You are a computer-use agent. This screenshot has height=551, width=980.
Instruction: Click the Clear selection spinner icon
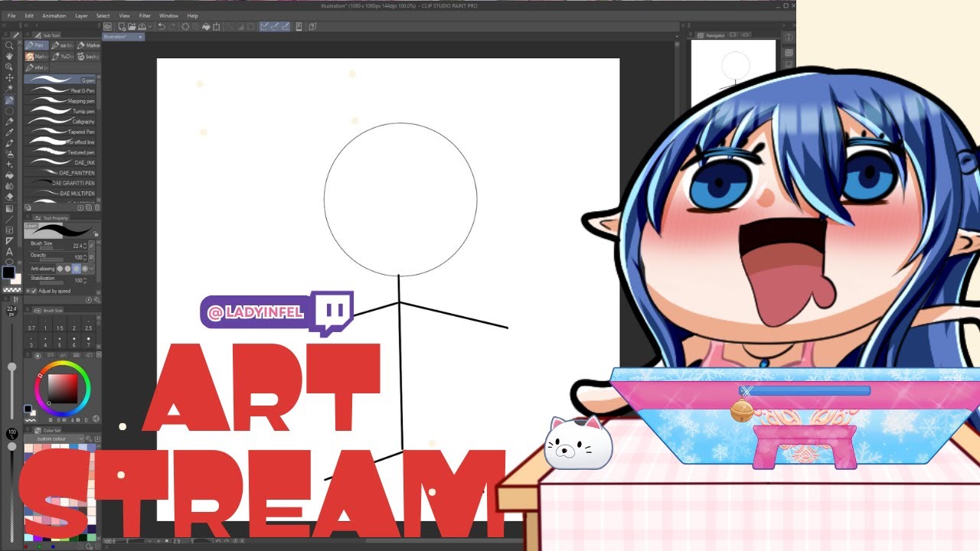[x=185, y=27]
